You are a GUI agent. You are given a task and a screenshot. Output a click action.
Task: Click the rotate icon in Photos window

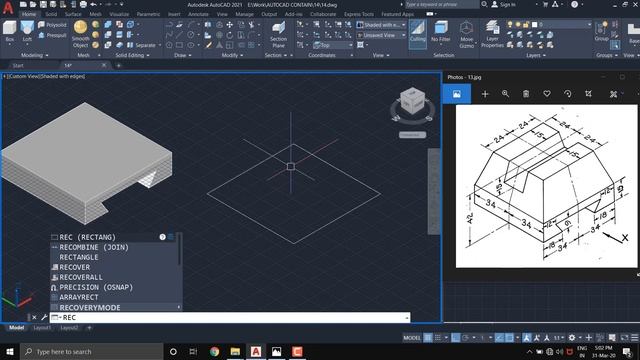point(568,94)
